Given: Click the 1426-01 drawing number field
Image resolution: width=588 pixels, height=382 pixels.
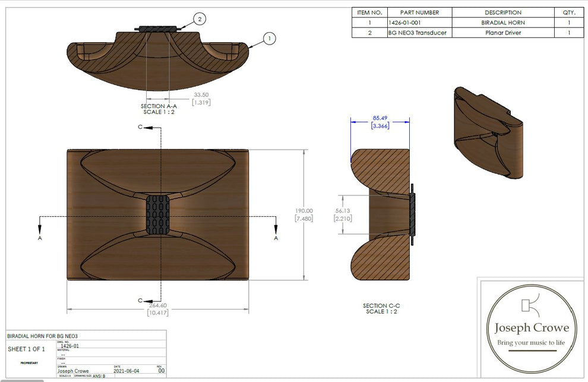Looking at the screenshot, I should [68, 345].
